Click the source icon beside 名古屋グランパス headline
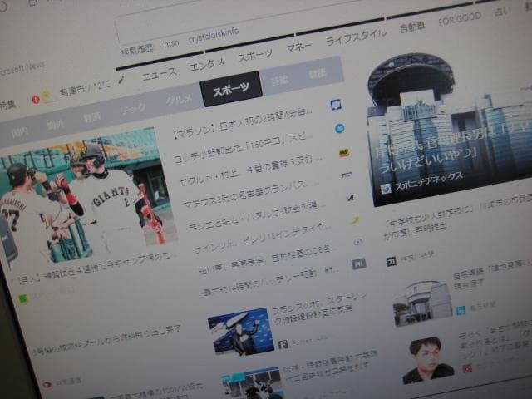This screenshot has height=399, width=532. click(347, 175)
